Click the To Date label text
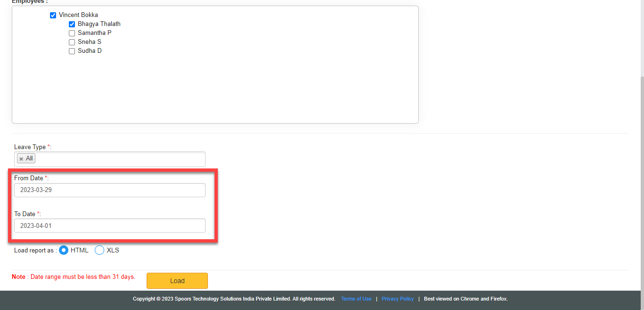The image size is (644, 310). pyautogui.click(x=25, y=214)
